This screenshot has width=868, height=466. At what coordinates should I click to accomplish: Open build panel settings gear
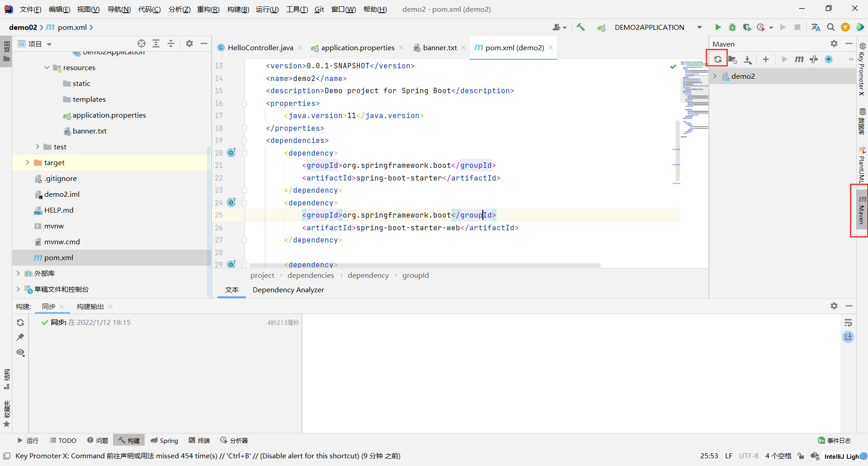834,306
